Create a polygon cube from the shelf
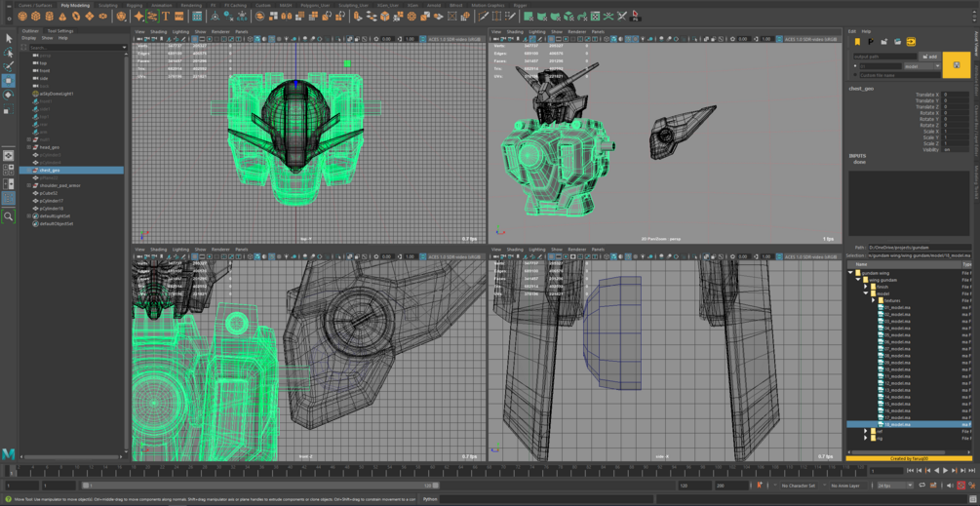The height and width of the screenshot is (506, 980). click(37, 16)
